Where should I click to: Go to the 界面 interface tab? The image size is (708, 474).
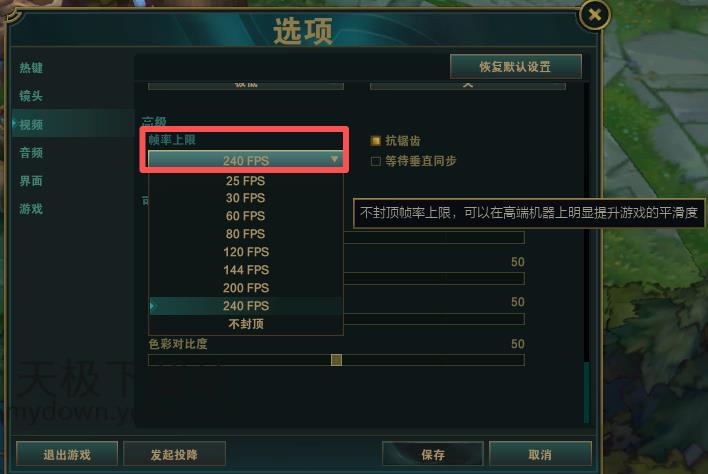coord(31,181)
